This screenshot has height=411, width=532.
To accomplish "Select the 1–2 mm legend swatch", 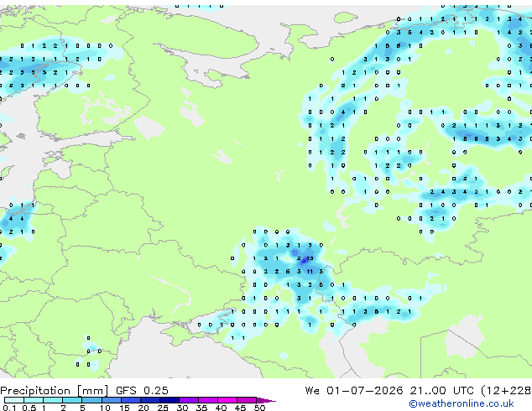I will (53, 400).
